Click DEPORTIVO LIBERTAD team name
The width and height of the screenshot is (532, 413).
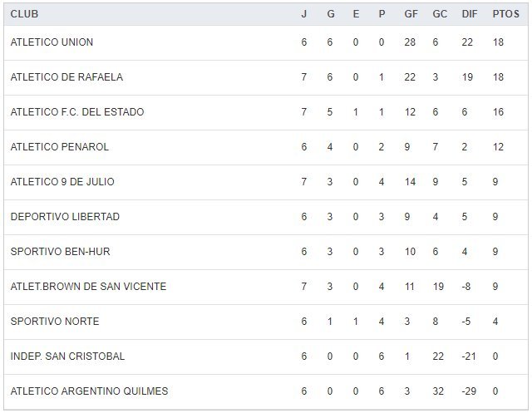click(x=65, y=217)
